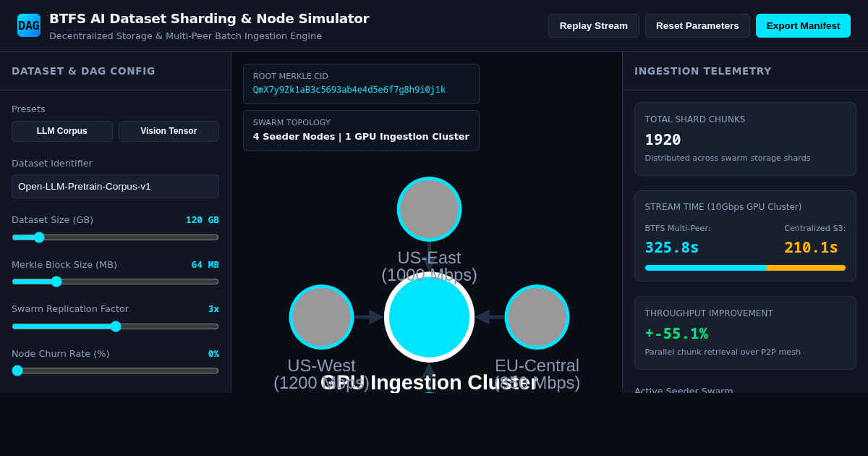The height and width of the screenshot is (456, 868).
Task: Click the Dataset & DAG Config heading
Action: click(83, 71)
